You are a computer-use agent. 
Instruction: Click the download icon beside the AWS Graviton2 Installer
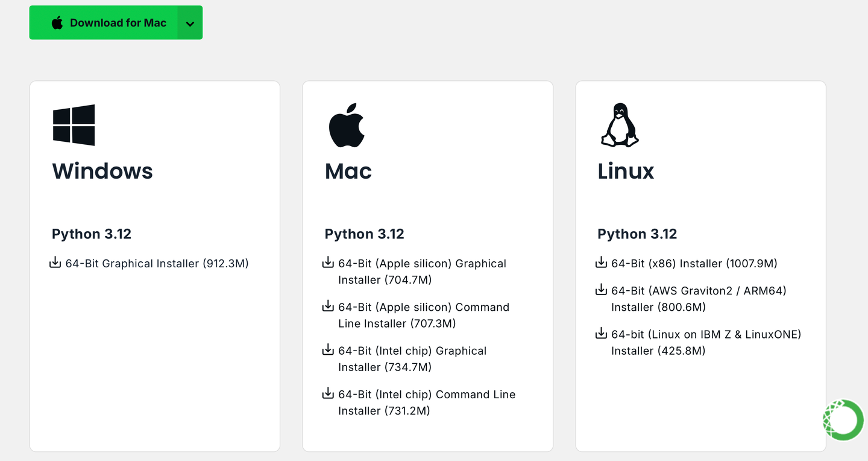(601, 290)
